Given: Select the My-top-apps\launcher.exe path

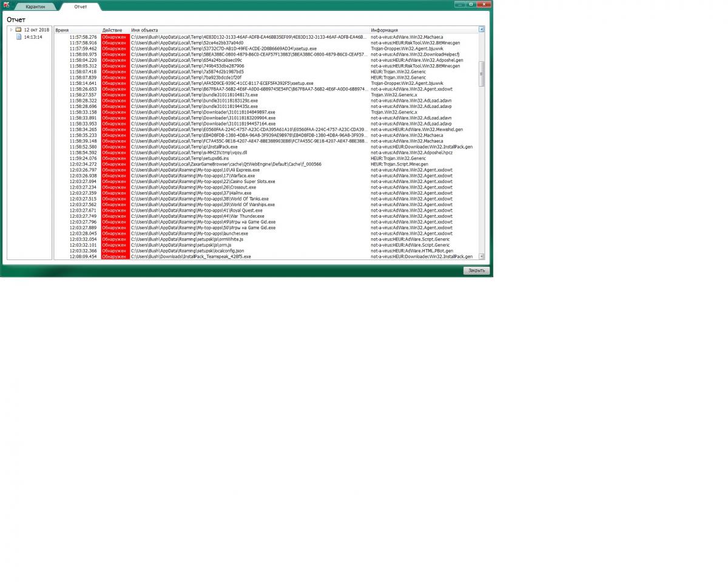Looking at the screenshot, I should (x=189, y=233).
